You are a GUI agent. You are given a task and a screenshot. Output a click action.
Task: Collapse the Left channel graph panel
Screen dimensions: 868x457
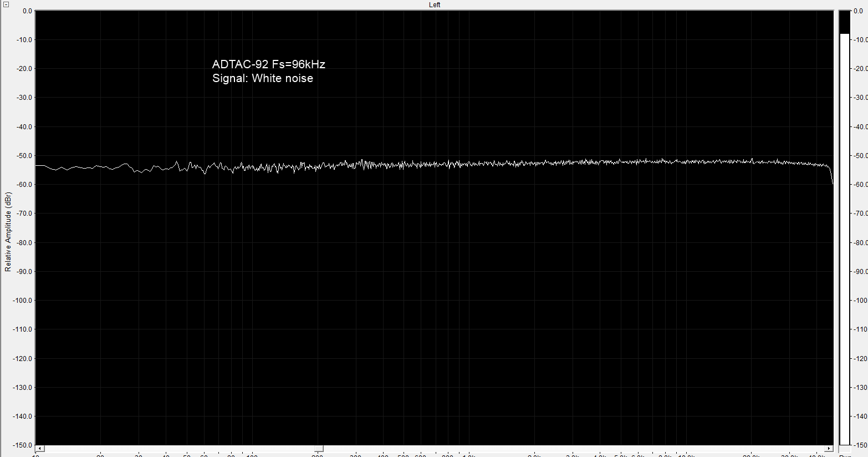point(6,4)
